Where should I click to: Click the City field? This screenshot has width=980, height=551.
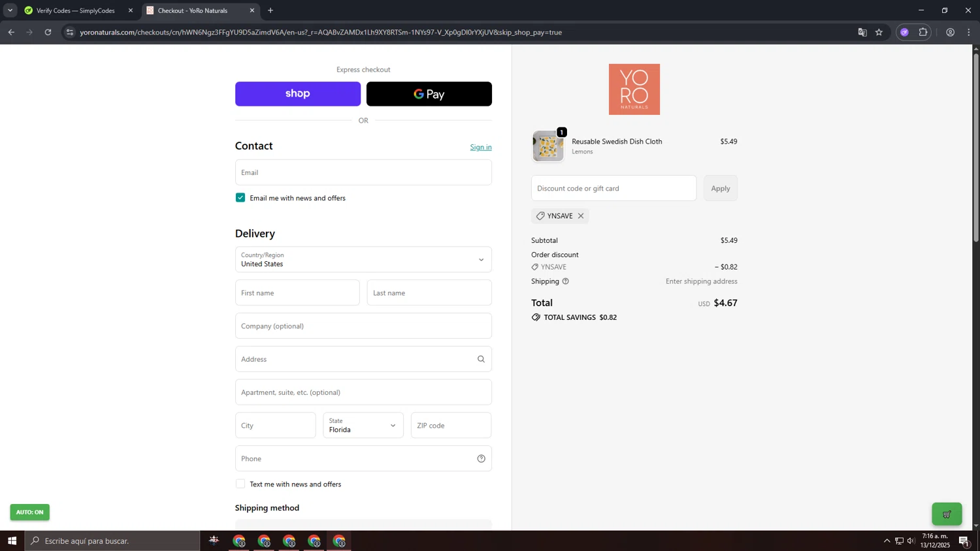point(275,426)
